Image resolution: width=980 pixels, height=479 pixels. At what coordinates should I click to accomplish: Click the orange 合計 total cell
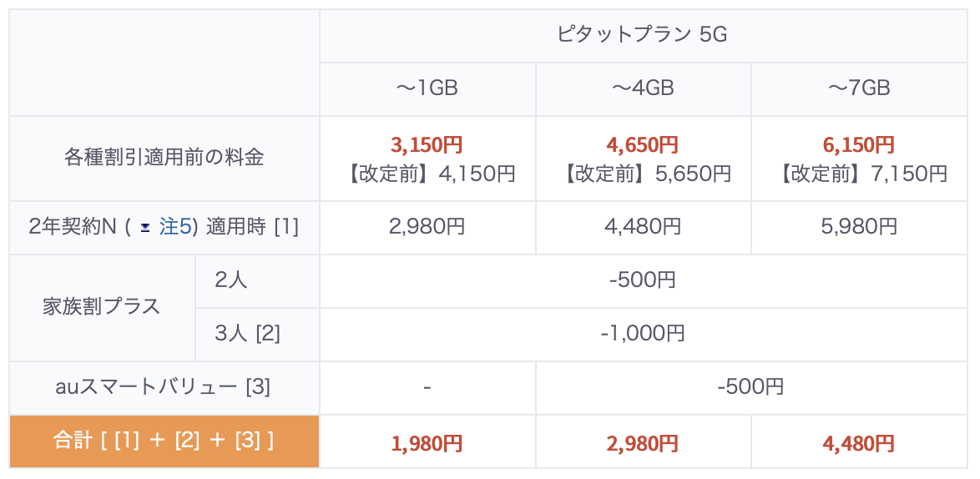point(164,441)
